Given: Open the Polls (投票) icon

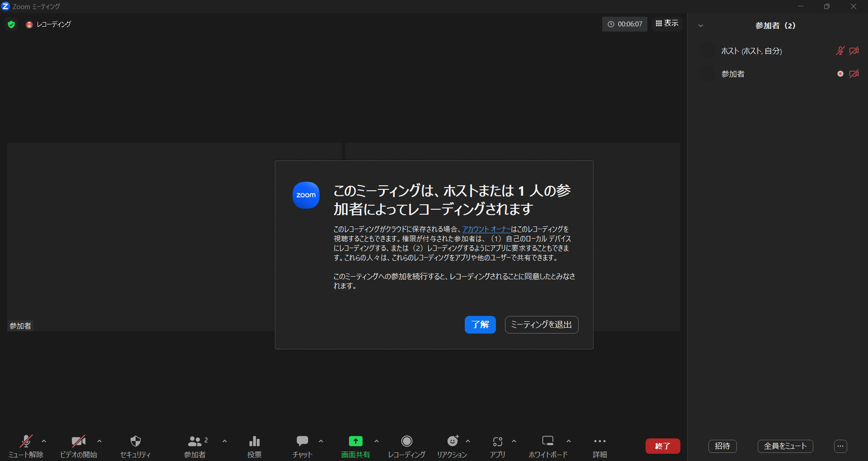Looking at the screenshot, I should [255, 441].
